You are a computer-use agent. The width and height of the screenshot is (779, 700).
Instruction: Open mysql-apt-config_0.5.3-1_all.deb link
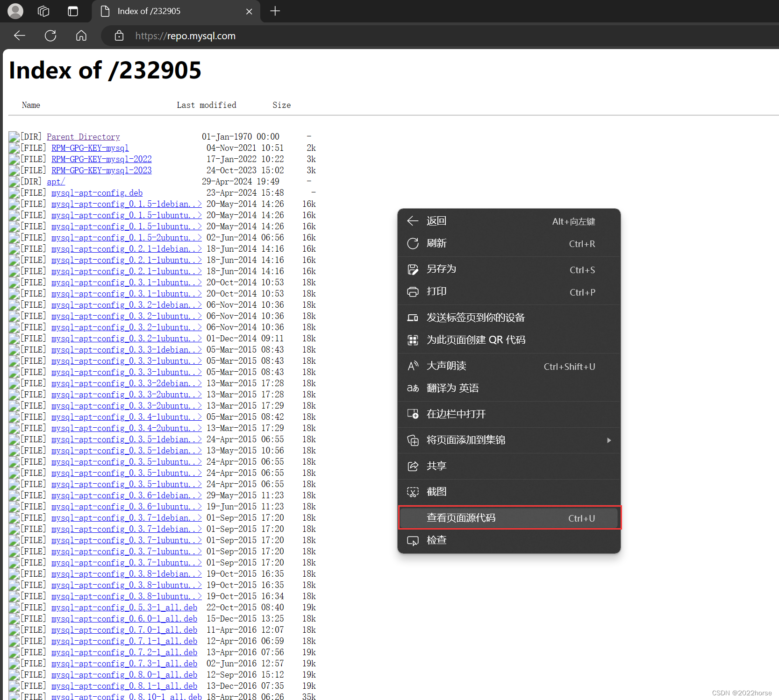coord(124,608)
